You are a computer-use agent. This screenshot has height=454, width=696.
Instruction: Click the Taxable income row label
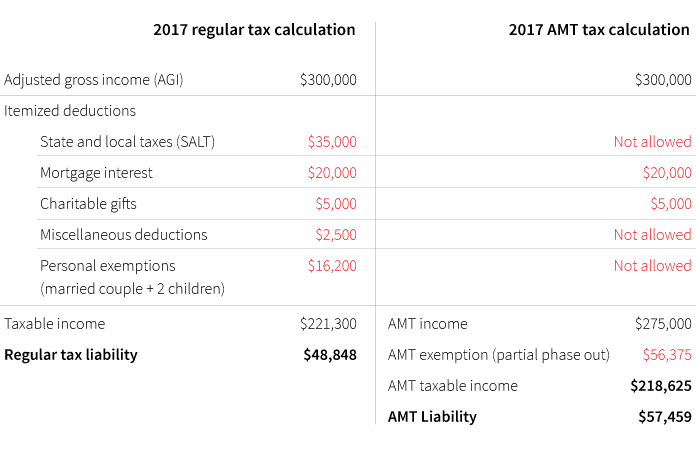click(54, 324)
